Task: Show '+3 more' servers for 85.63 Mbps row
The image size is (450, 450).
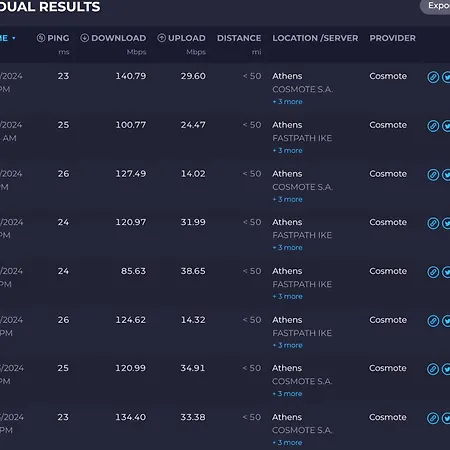Action: 287,296
